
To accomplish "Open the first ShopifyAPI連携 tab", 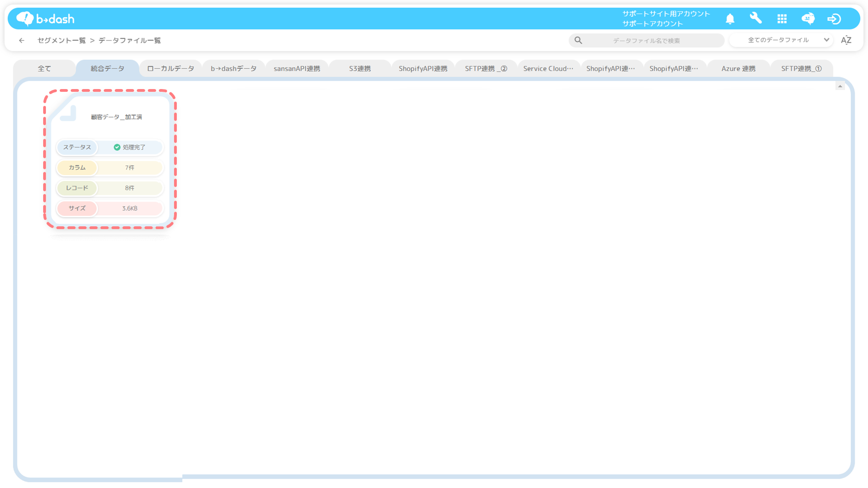I will coord(423,68).
